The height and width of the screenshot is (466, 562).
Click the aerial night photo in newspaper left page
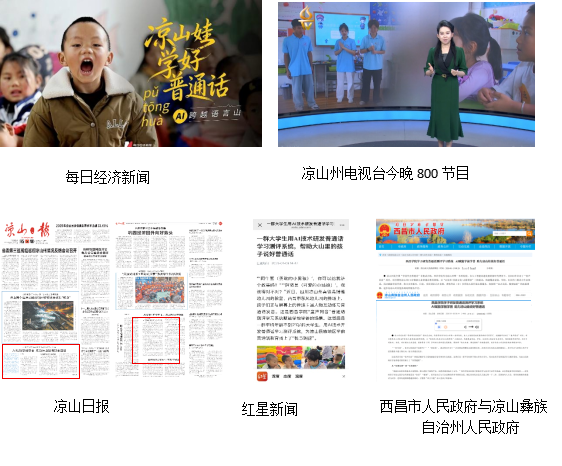pos(48,315)
